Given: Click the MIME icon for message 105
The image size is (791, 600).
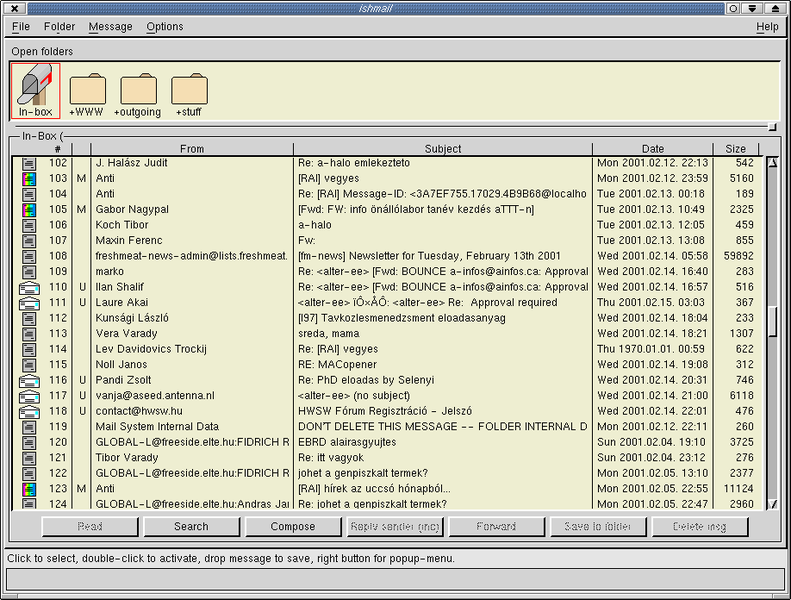Looking at the screenshot, I should pyautogui.click(x=29, y=209).
